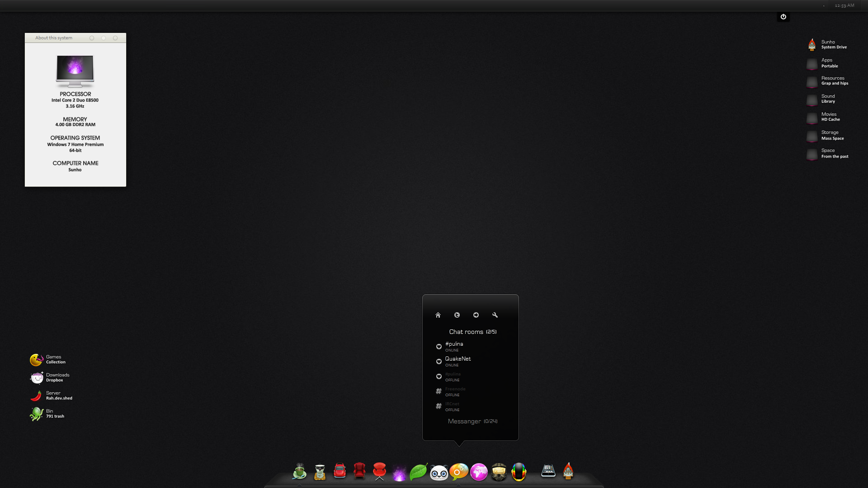
Task: Click the power button icon
Action: [x=783, y=17]
